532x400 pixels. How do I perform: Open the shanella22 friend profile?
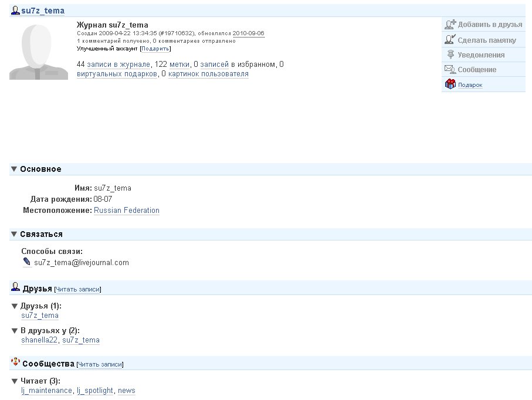click(x=39, y=340)
